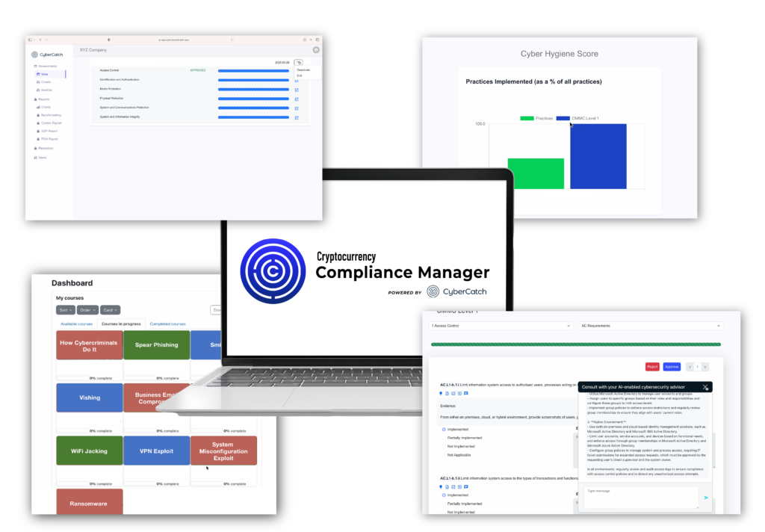
Task: Open the Order dropdown in My courses
Action: pos(88,310)
